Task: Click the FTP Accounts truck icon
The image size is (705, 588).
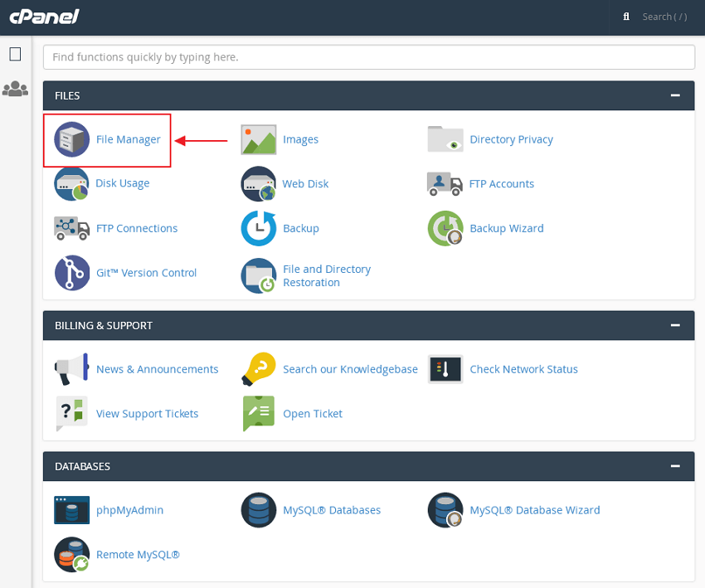Action: click(x=445, y=184)
